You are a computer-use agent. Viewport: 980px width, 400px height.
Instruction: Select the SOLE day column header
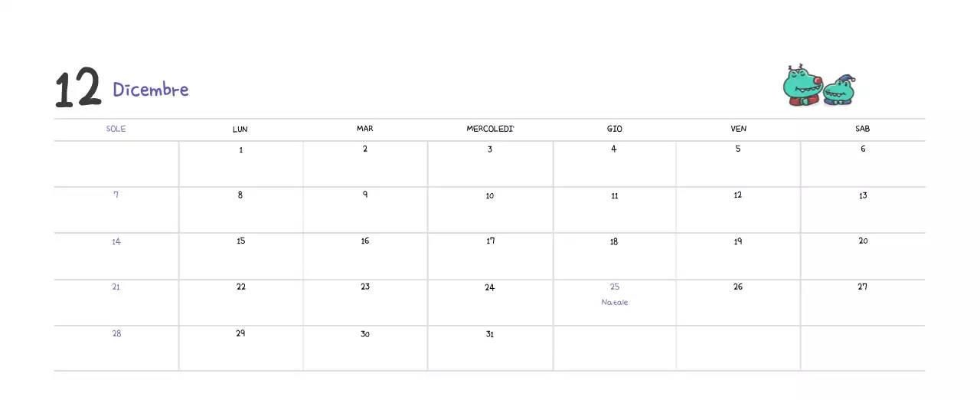coord(116,129)
